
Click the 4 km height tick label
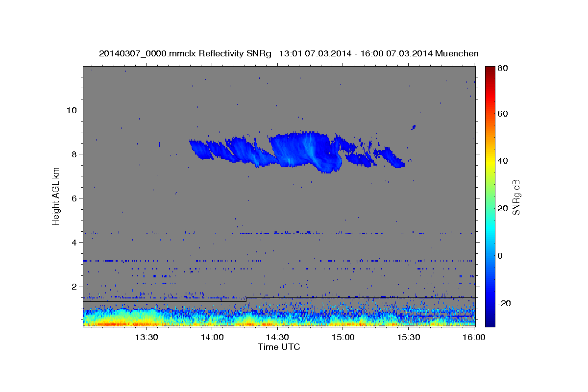74,242
